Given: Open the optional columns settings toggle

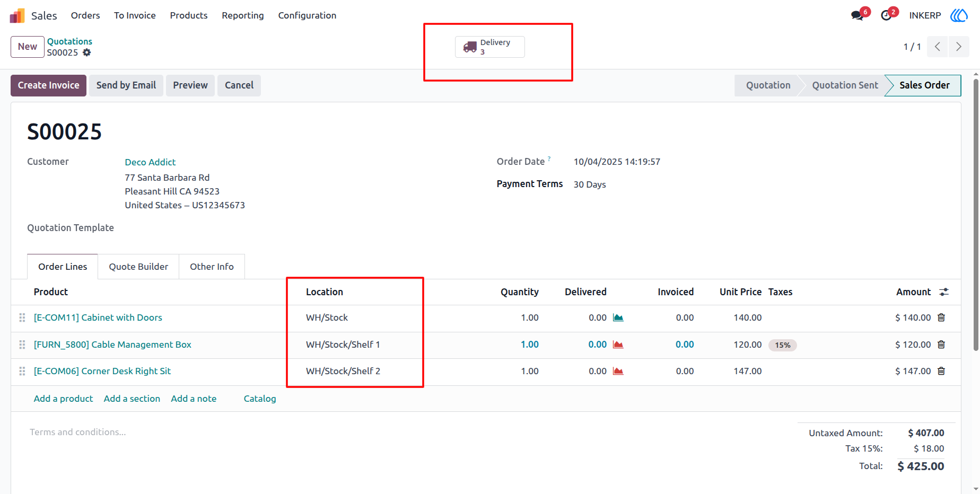Looking at the screenshot, I should point(944,292).
